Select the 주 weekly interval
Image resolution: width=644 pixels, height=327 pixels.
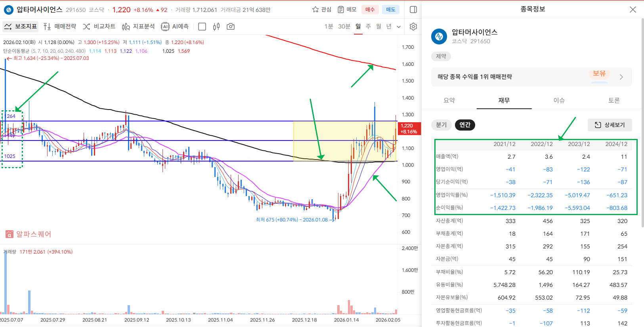pyautogui.click(x=368, y=26)
